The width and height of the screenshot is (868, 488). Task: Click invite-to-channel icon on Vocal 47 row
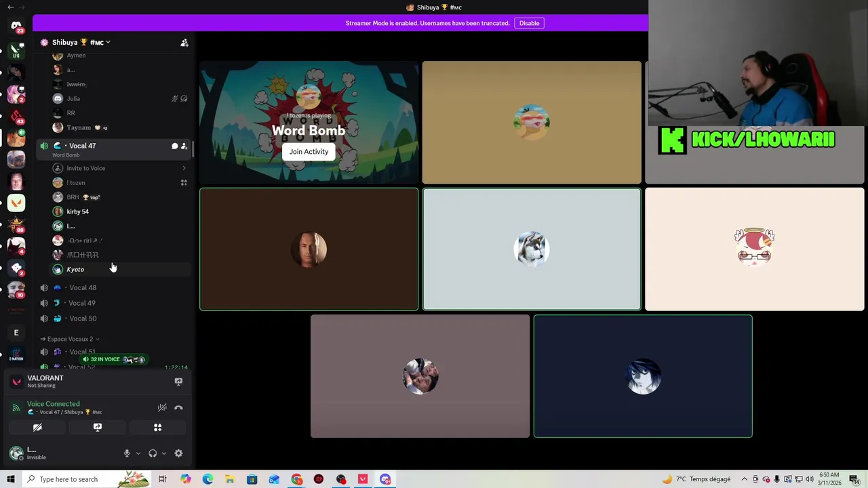184,146
